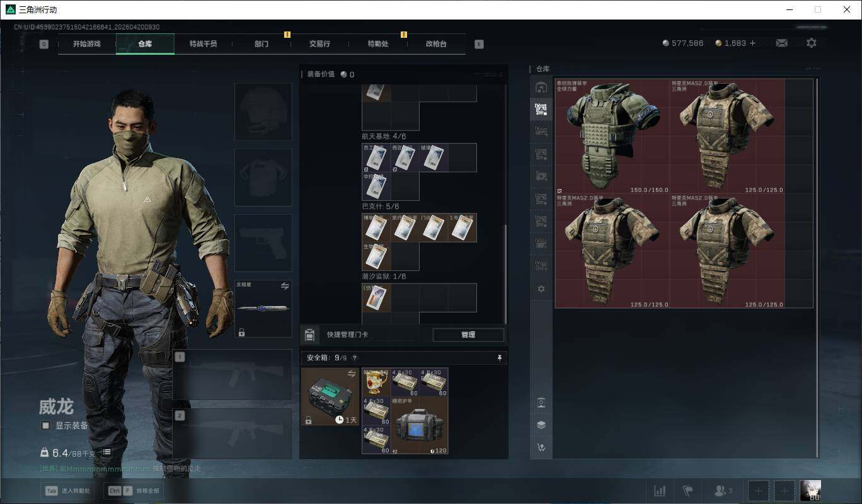Select the 泰坦防弹装甲 armor with 150.0/150.0
Screen dimensions: 862x504
[x=612, y=136]
